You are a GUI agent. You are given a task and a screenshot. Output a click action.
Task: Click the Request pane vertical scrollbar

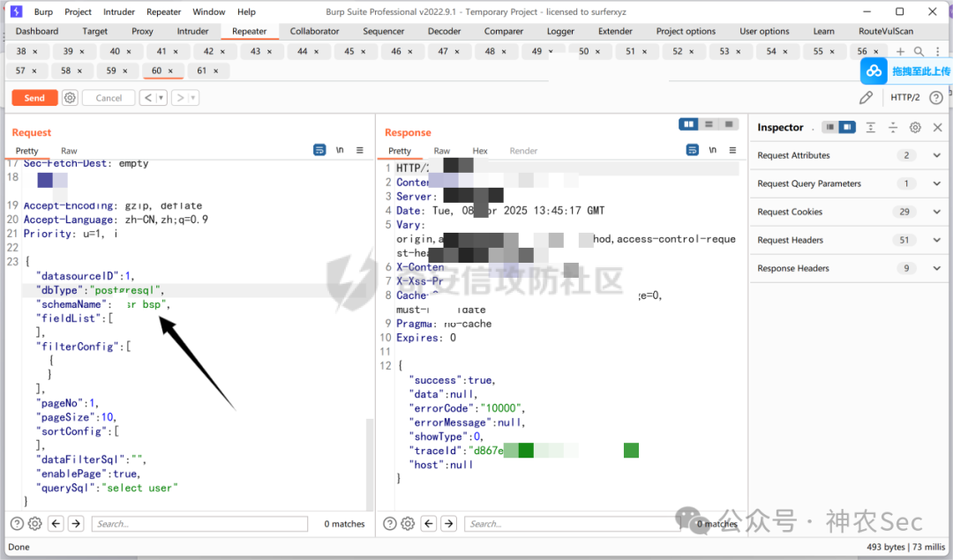pyautogui.click(x=370, y=464)
